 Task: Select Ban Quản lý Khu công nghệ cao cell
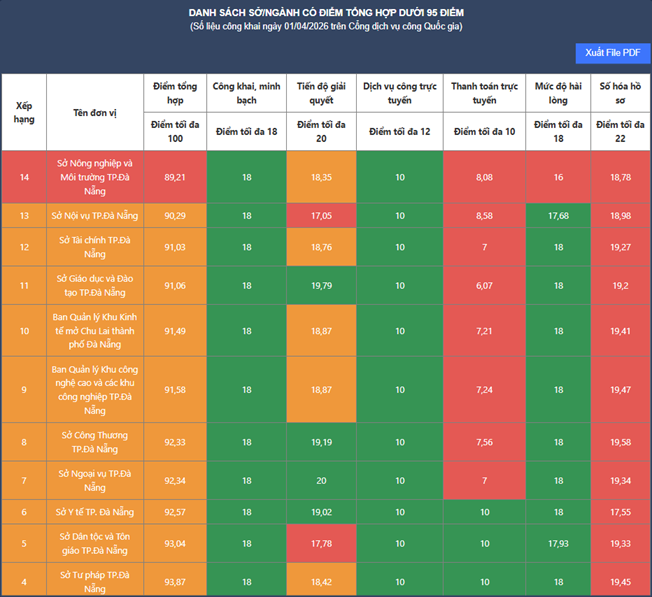(95, 390)
